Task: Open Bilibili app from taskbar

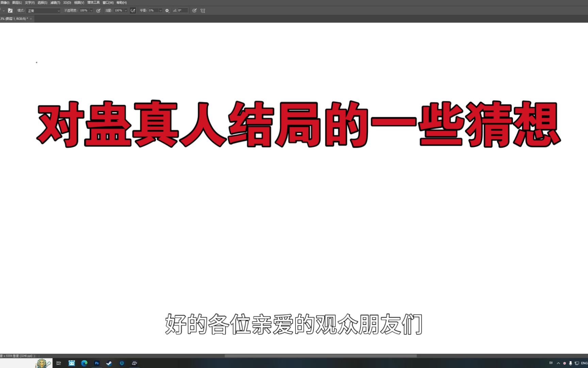Action: click(71, 363)
